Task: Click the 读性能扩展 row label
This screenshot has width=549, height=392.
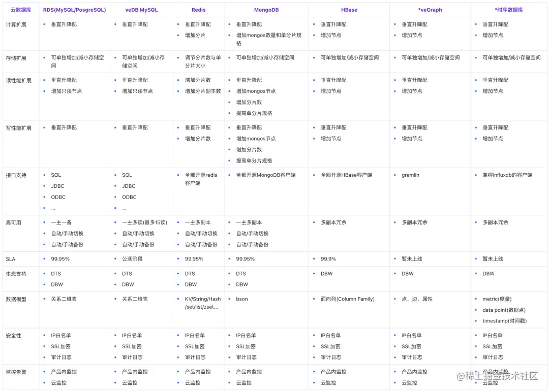Action: 19,80
